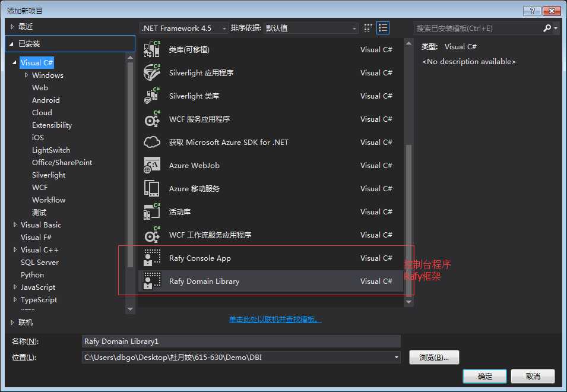
Task: Open the 单击此处以联机并查找模板 link
Action: 275,320
